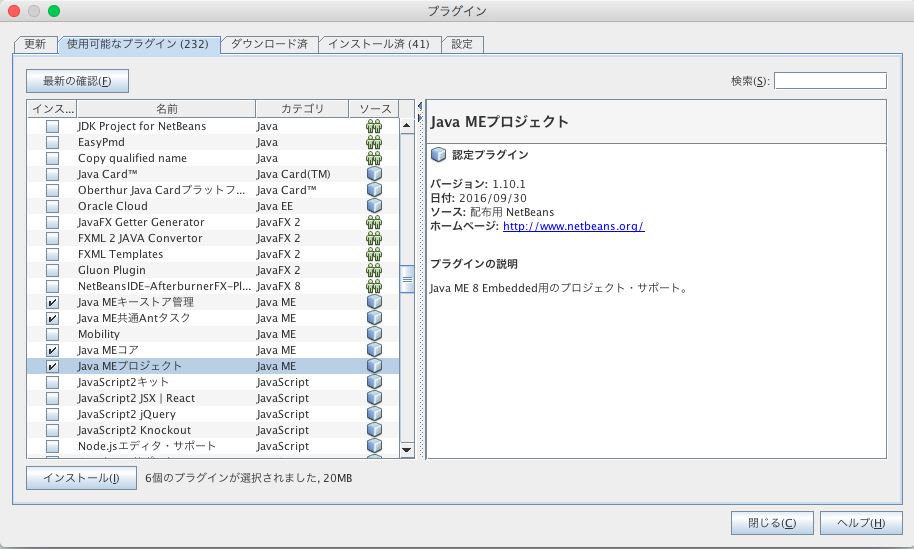Click the community icon for JavaFX Getter Generator

[x=374, y=222]
